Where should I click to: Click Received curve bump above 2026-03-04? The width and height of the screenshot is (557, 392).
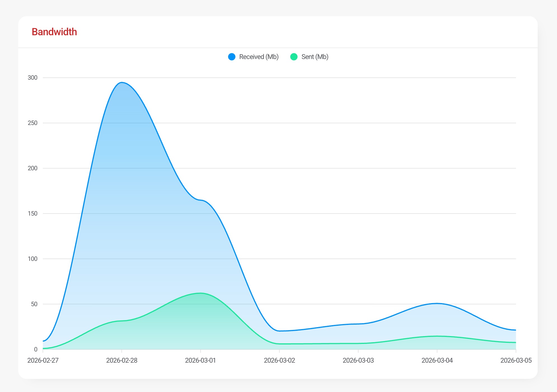point(437,303)
